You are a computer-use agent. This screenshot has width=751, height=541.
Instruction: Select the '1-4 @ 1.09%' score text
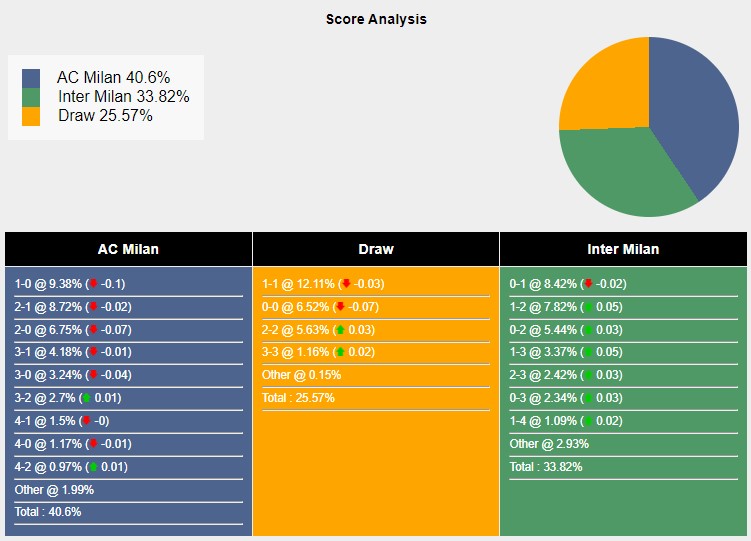tap(543, 421)
